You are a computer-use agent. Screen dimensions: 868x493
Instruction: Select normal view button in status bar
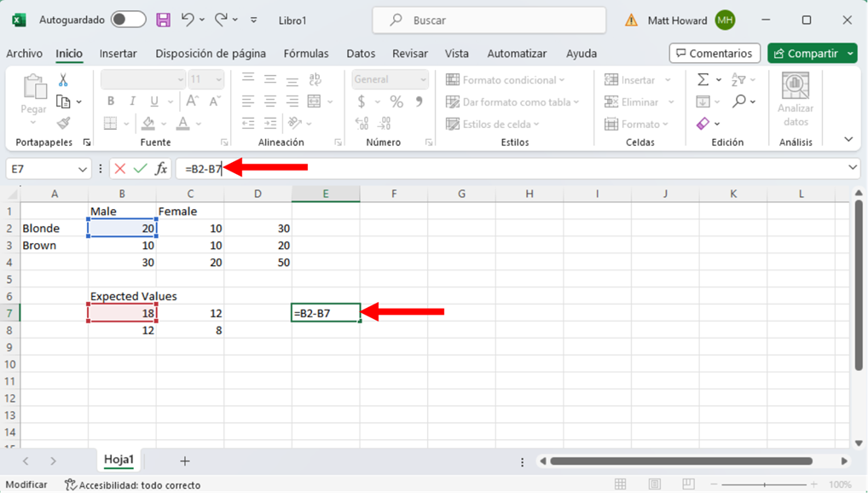point(621,484)
